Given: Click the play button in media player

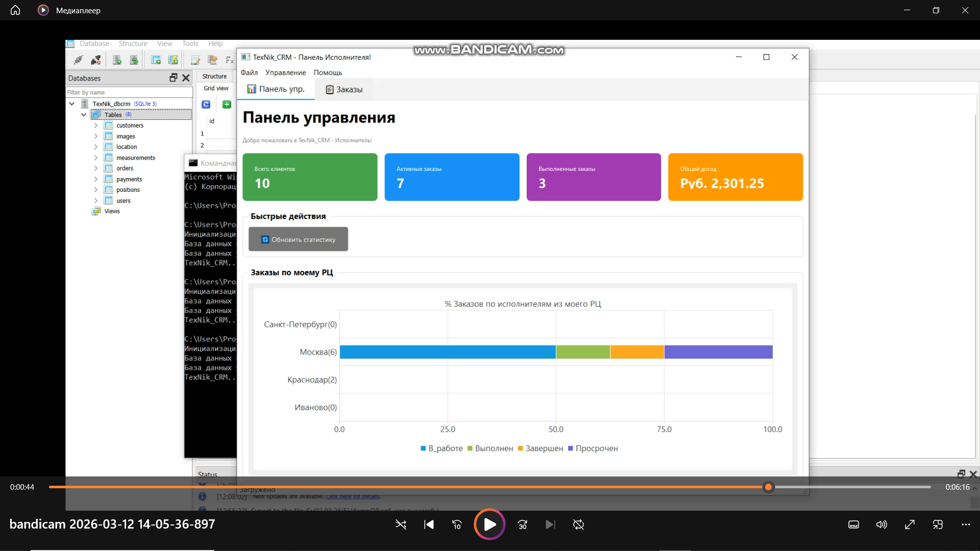Looking at the screenshot, I should 489,524.
